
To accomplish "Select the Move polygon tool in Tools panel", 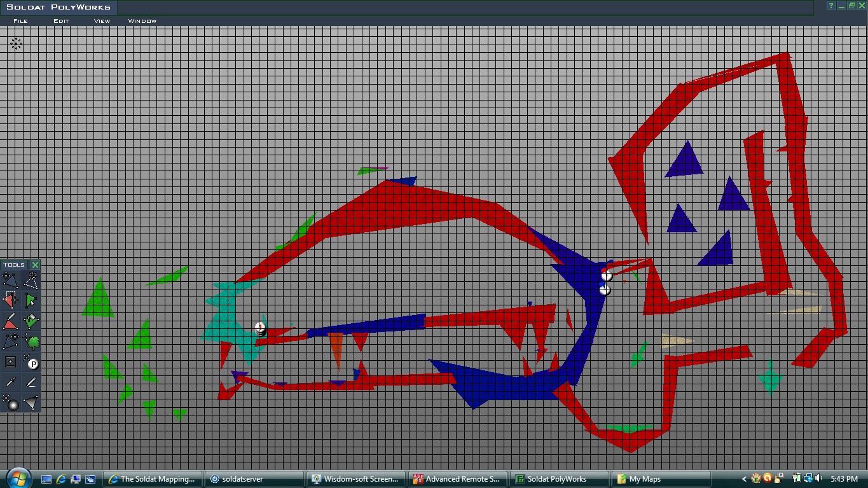I will [x=10, y=280].
